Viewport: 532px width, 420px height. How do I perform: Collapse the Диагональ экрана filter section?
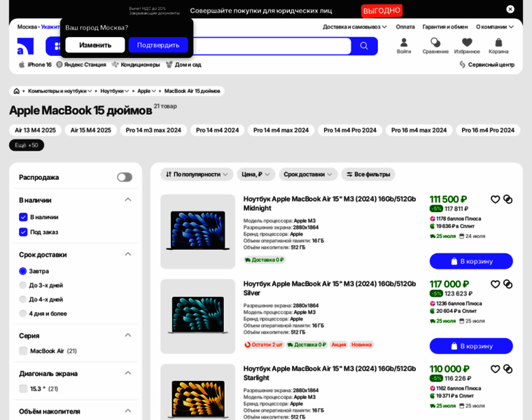point(128,373)
